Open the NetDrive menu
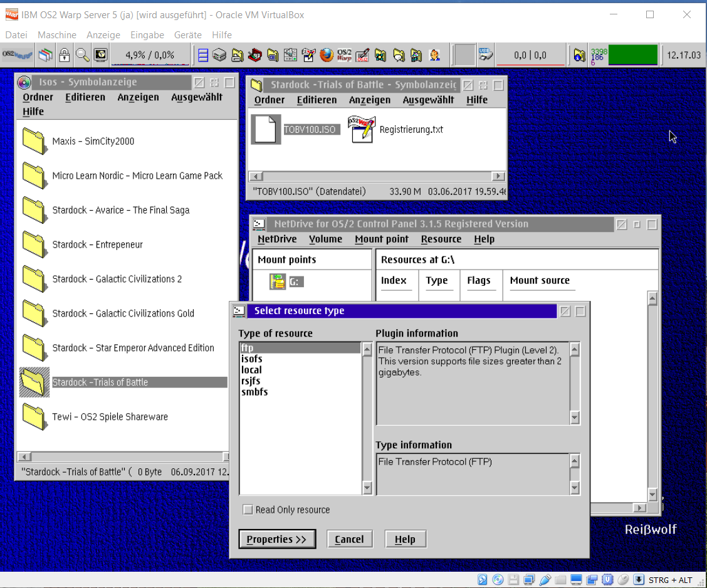Screen dimensions: 707x588 (277, 239)
